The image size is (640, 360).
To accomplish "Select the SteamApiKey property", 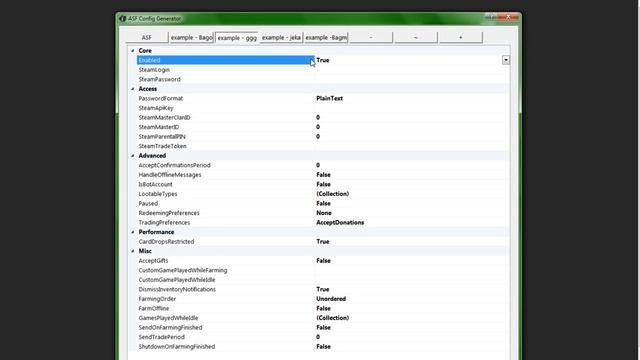I will click(156, 108).
